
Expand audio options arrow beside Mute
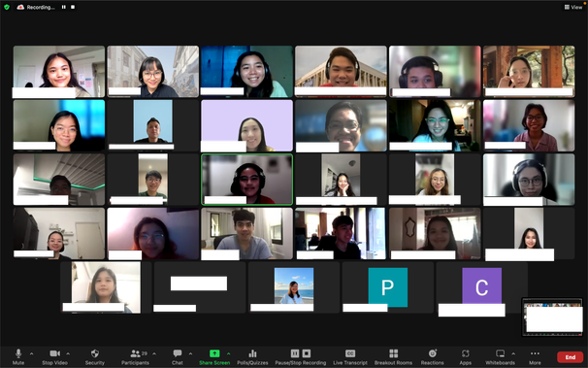pos(31,353)
